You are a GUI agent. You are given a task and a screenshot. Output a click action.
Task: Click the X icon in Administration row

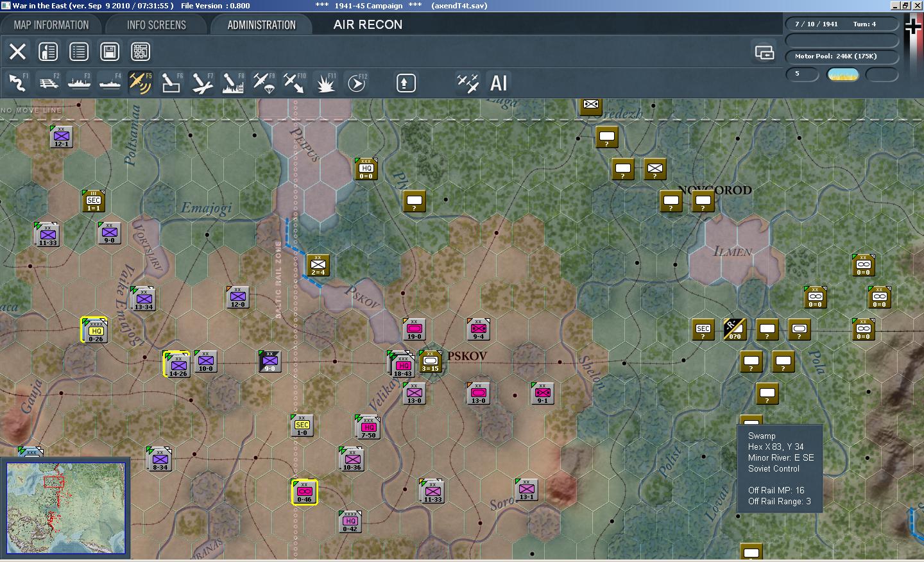click(17, 51)
